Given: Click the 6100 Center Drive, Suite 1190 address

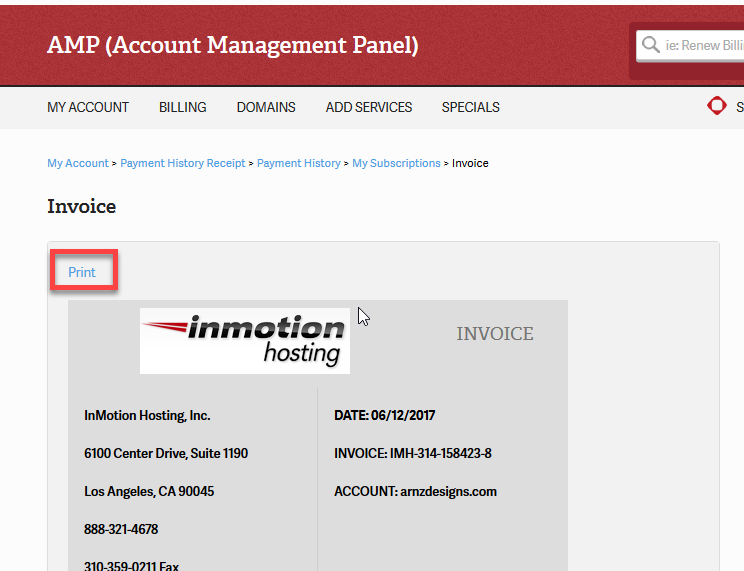Looking at the screenshot, I should [166, 453].
